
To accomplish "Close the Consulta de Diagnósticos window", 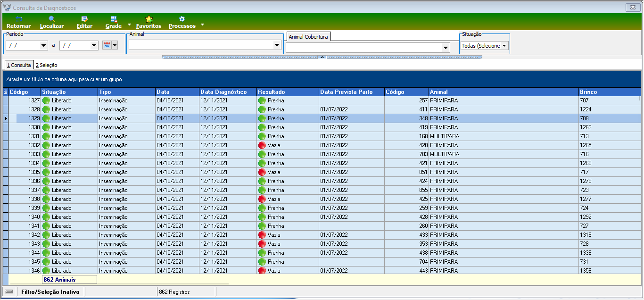I will coord(632,8).
